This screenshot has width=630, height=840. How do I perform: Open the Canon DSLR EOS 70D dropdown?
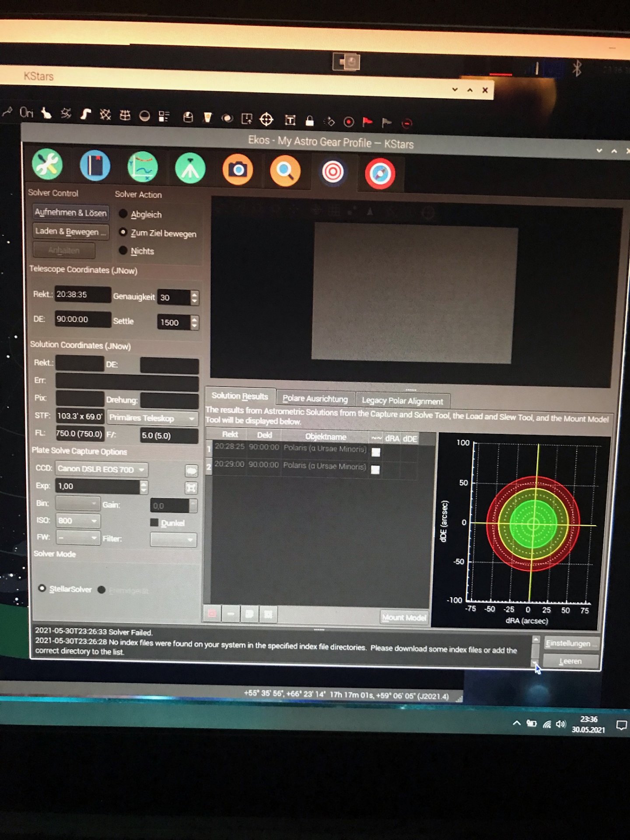point(101,469)
